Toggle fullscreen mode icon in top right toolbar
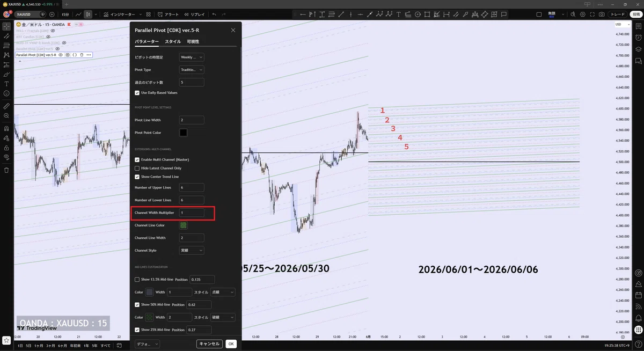The width and height of the screenshot is (644, 351). [x=592, y=14]
